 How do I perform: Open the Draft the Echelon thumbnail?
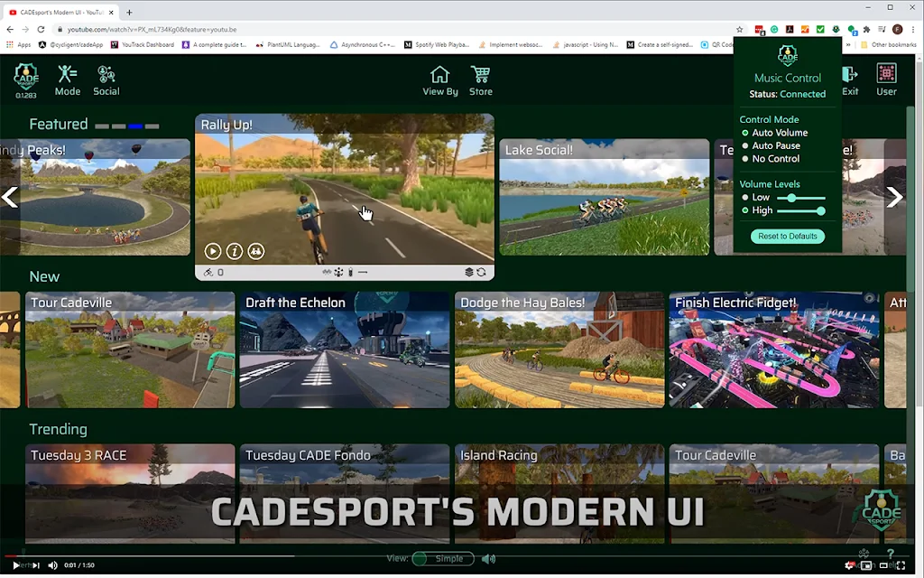(344, 350)
